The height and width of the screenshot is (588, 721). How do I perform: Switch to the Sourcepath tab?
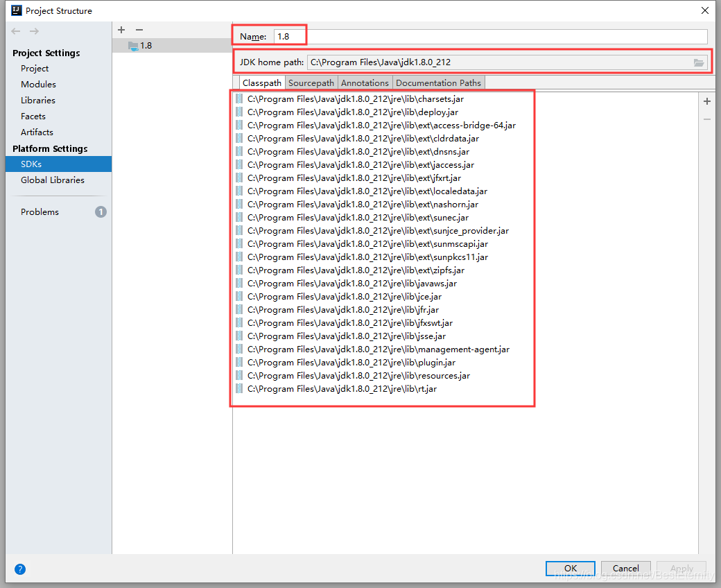pyautogui.click(x=311, y=83)
